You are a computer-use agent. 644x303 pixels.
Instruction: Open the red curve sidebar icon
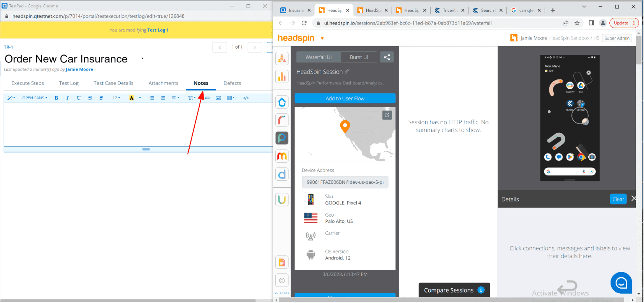(282, 120)
